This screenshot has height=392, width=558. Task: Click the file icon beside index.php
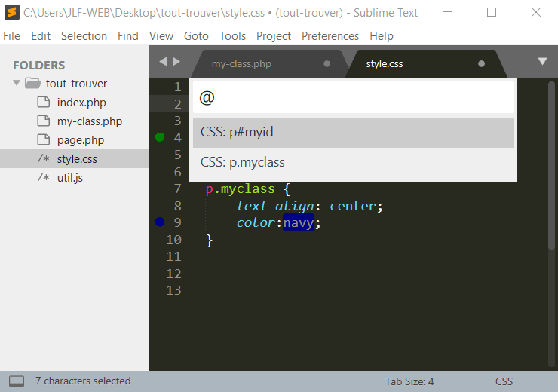(44, 102)
